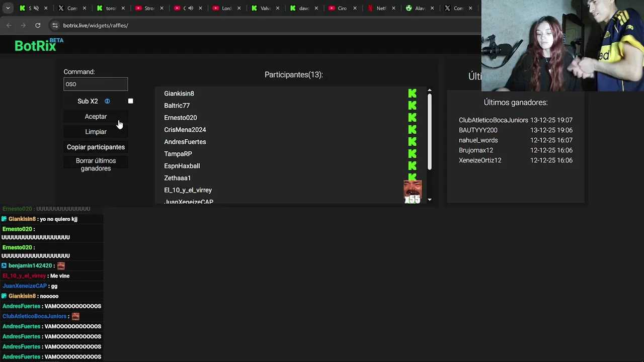
Task: Click the participants list scroll-up arrow
Action: click(430, 90)
